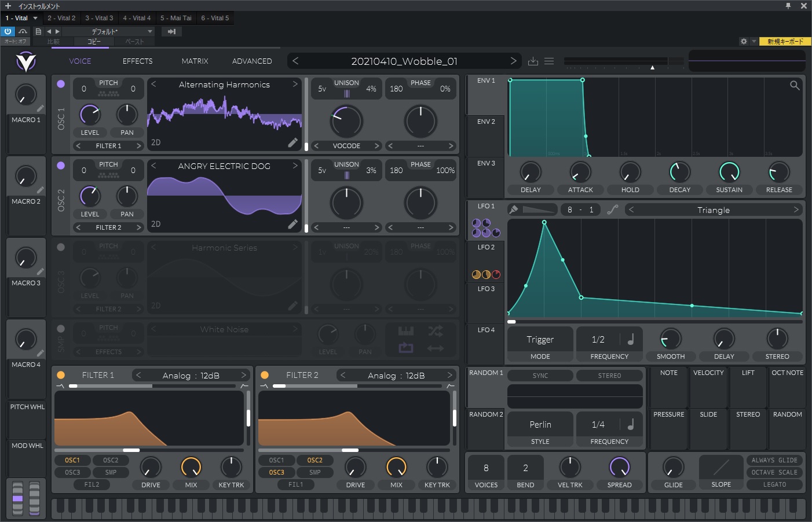Click the envelope magnifier zoom icon
Viewport: 812px width, 522px height.
coord(795,86)
